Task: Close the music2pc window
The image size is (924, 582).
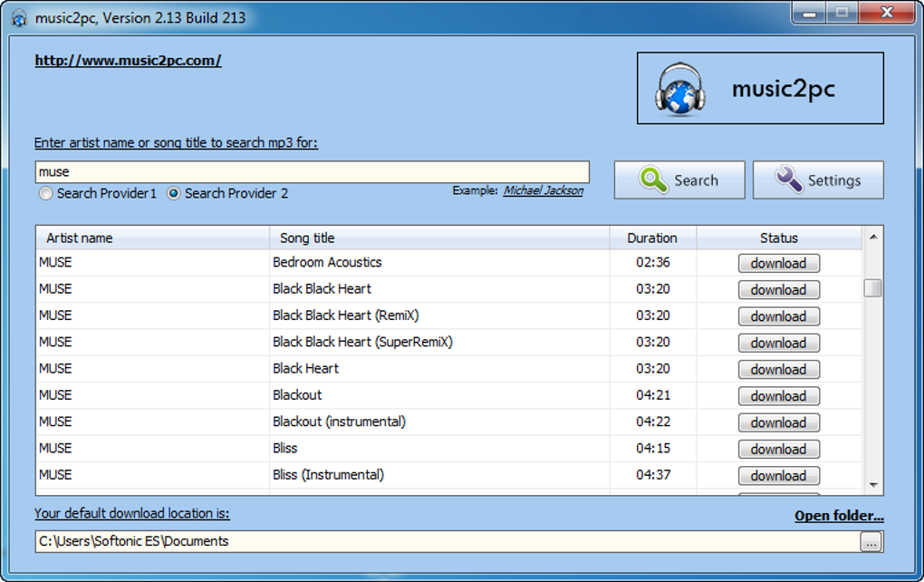Action: pos(887,13)
